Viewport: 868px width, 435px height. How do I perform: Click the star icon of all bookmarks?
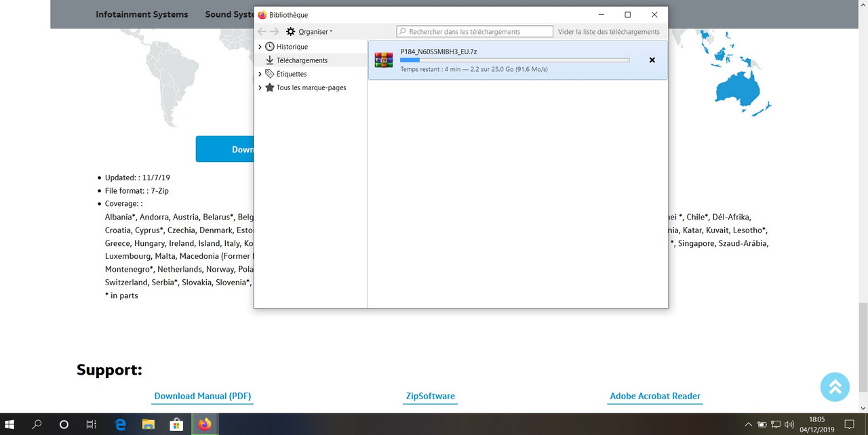coord(270,87)
